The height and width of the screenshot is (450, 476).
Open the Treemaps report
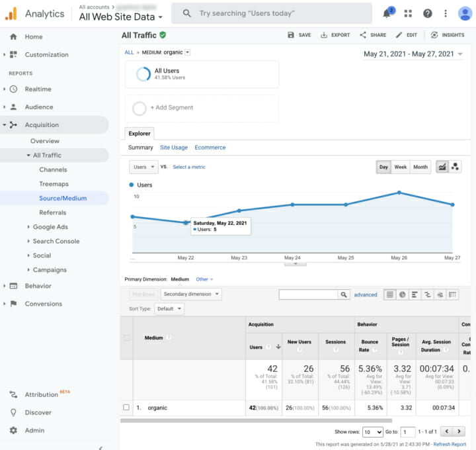pos(54,184)
